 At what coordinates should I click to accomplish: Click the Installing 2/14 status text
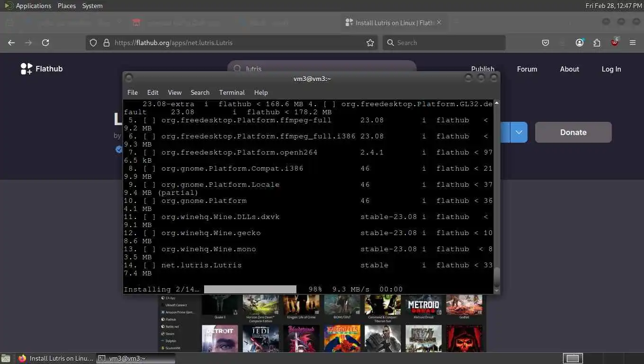[x=161, y=289]
